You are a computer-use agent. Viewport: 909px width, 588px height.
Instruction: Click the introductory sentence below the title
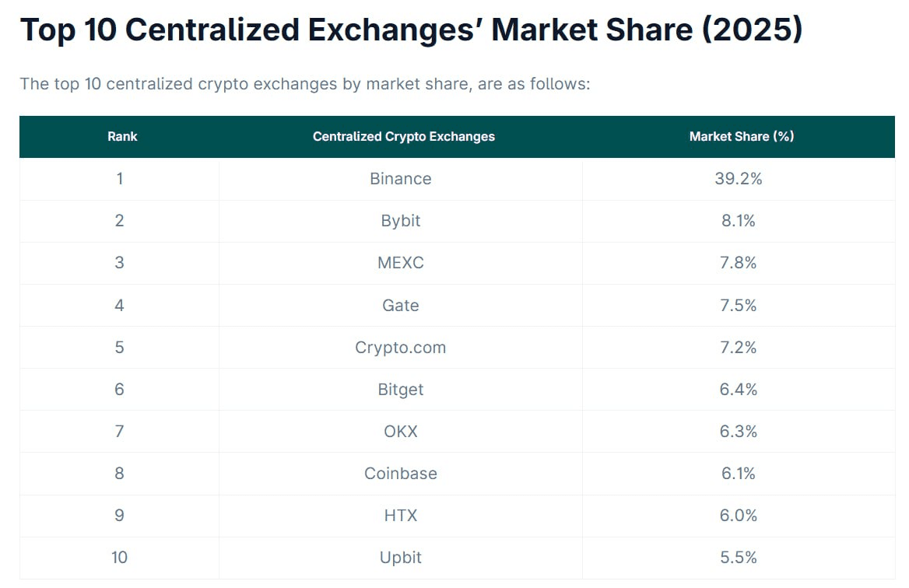pos(305,83)
